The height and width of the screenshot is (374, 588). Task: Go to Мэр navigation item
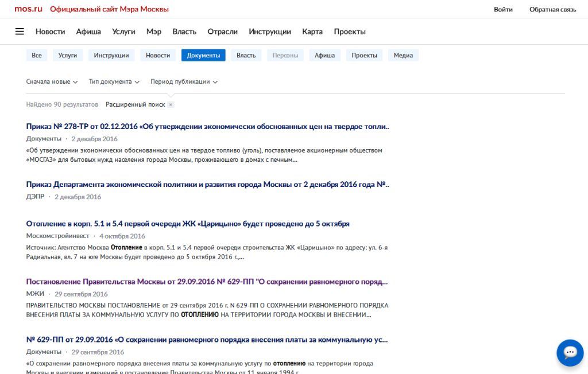[154, 32]
